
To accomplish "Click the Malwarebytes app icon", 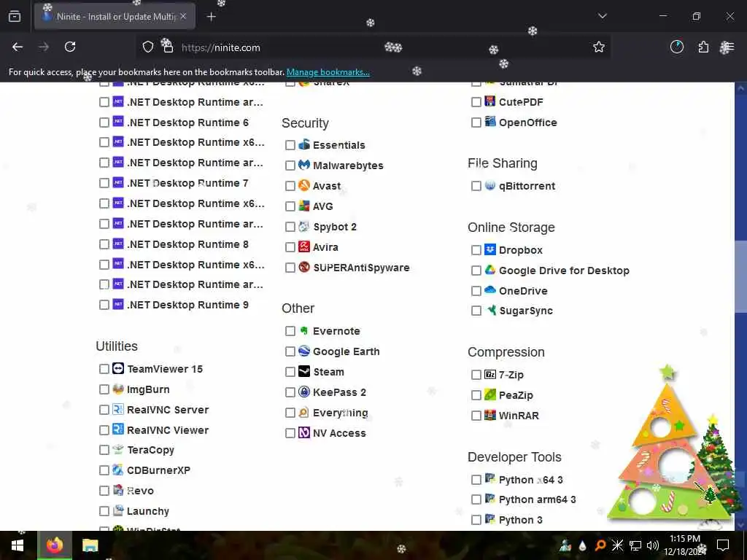I will pos(304,165).
